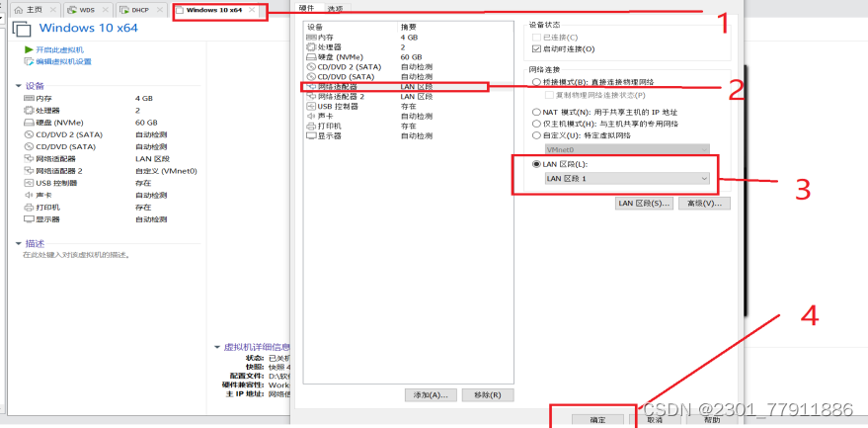Screen dimensions: 868x428
Task: Click the LAN 区段(S)... button
Action: [644, 204]
